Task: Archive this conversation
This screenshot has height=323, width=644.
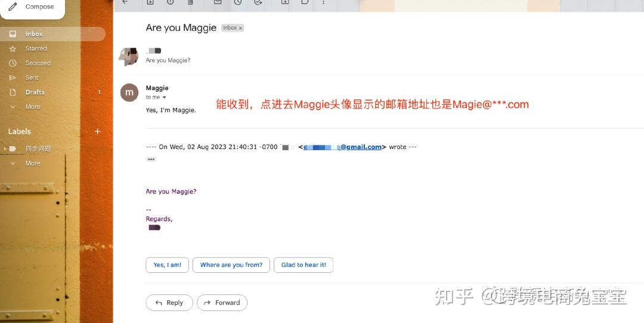Action: (150, 2)
